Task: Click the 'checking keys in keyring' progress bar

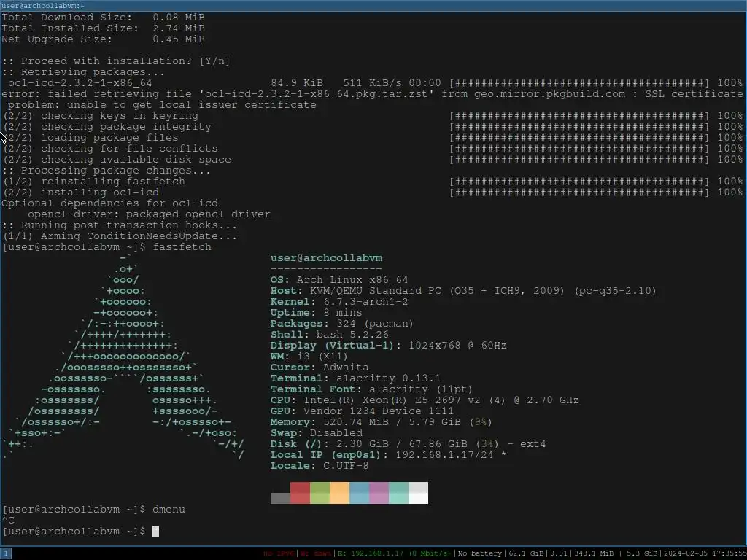Action: [x=579, y=116]
